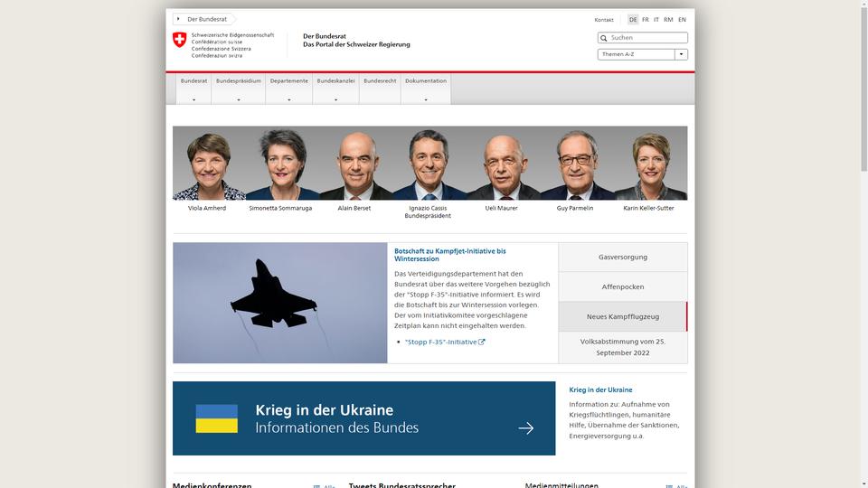Click Karin Keller-Sutter's portrait
The height and width of the screenshot is (488, 868).
[651, 165]
